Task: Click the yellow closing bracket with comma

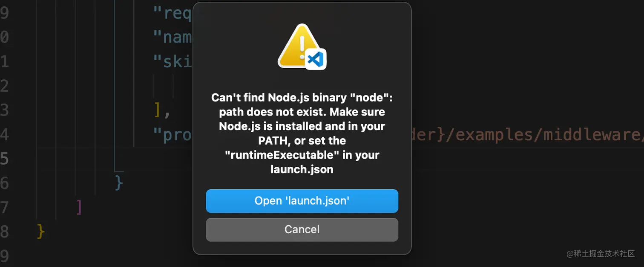Action: [x=162, y=111]
